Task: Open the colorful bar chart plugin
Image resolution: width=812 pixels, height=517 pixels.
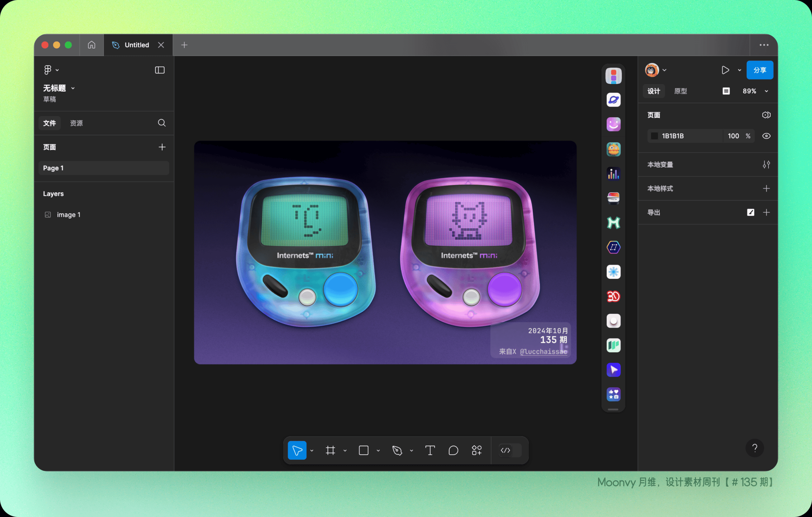Action: (x=613, y=174)
